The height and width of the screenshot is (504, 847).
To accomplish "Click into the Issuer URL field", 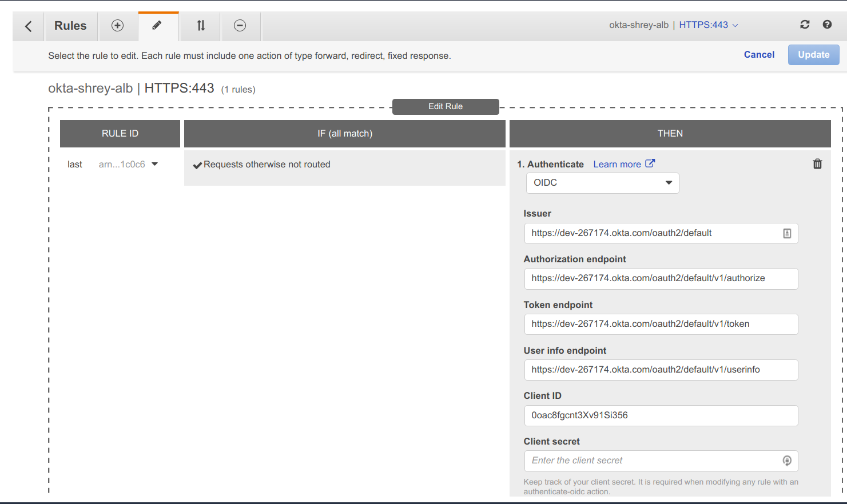I will [x=661, y=233].
